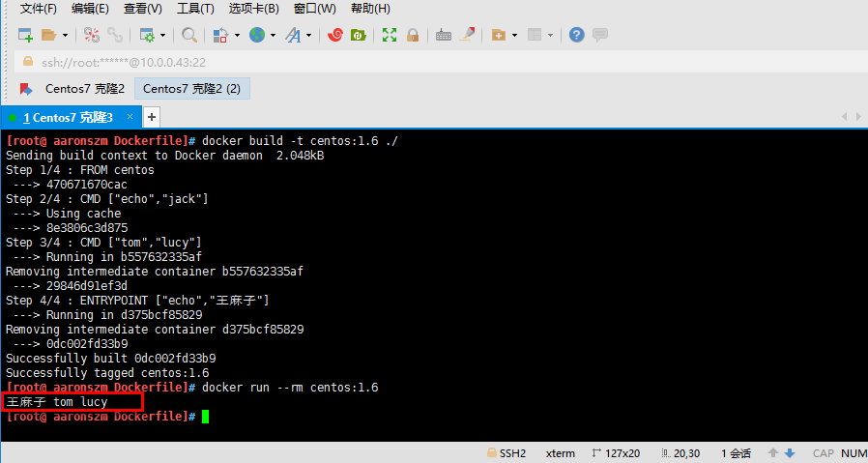Click the status bar blue down arrow
Screen dimensions: 868x463
790,453
